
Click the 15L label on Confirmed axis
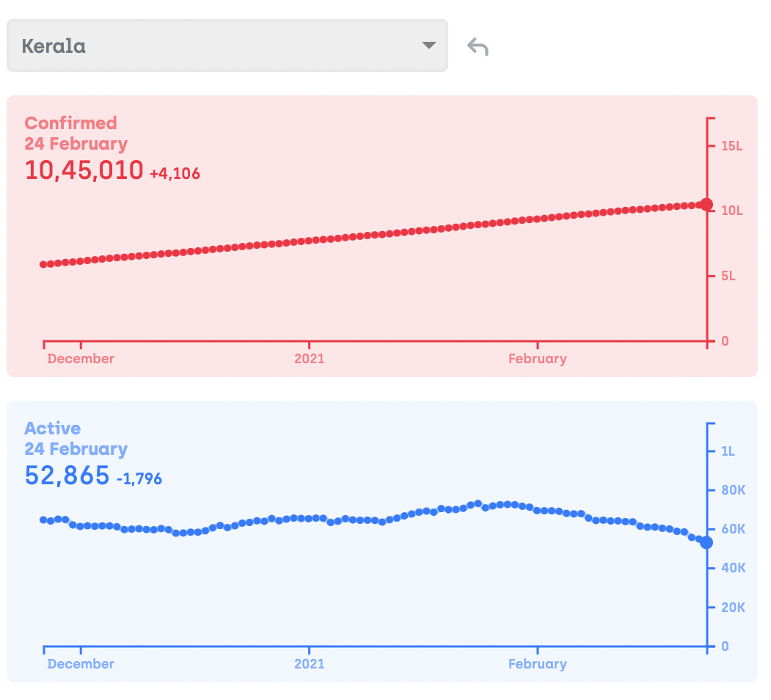point(731,146)
